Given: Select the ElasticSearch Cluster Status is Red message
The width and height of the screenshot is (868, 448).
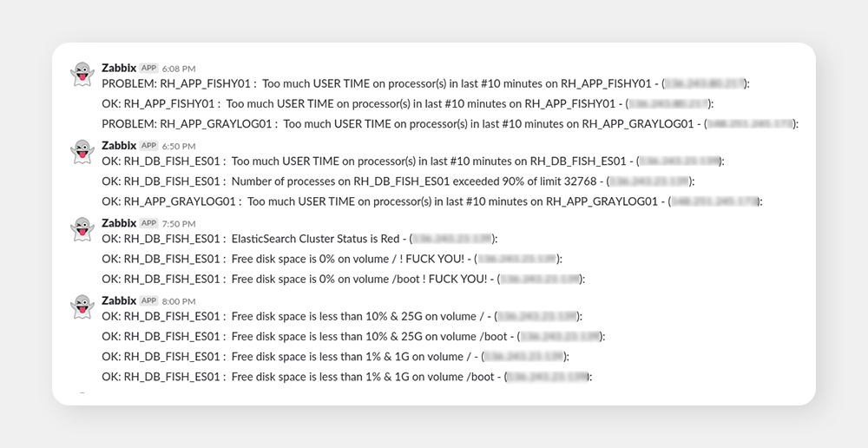Looking at the screenshot, I should (x=299, y=240).
